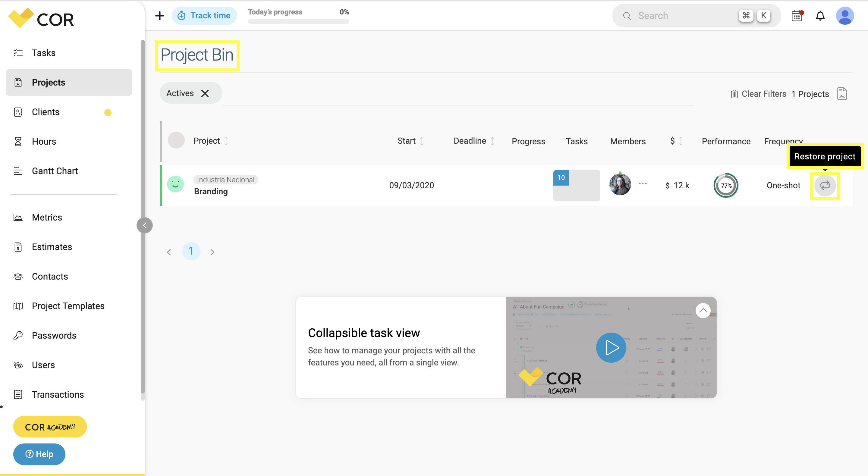Open the ellipsis menu next to project members
Image resolution: width=868 pixels, height=476 pixels.
point(643,183)
